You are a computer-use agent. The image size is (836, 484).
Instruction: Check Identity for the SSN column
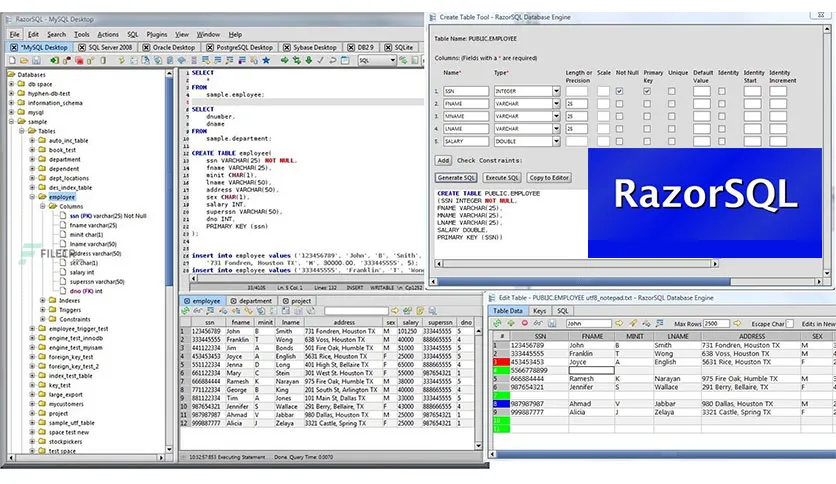tap(722, 91)
